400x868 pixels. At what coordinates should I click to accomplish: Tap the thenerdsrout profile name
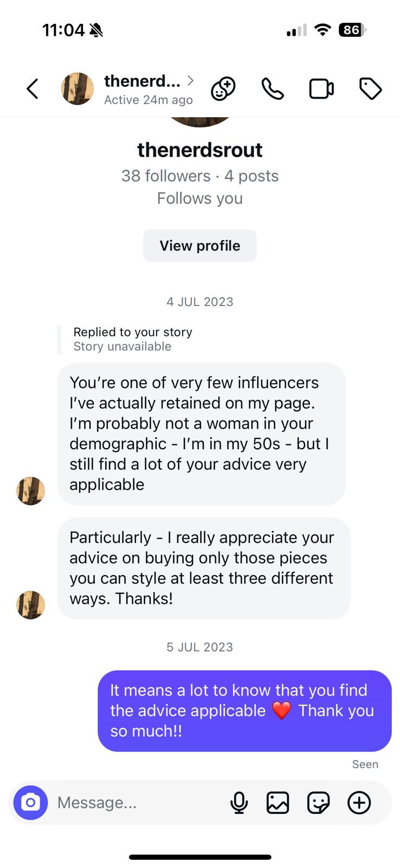tap(199, 150)
